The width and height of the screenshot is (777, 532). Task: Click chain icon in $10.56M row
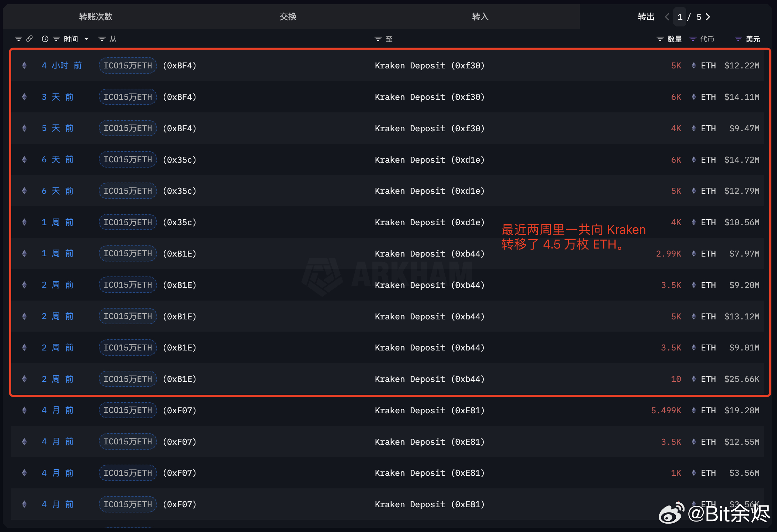(24, 222)
